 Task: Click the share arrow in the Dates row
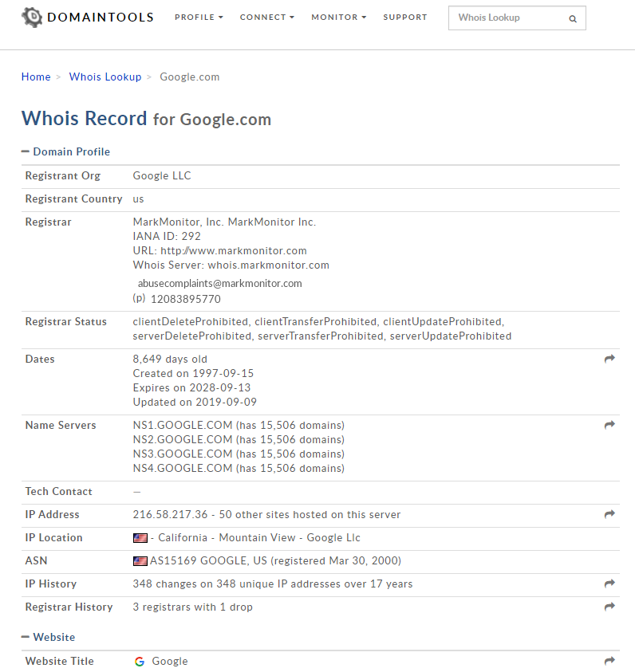point(609,359)
